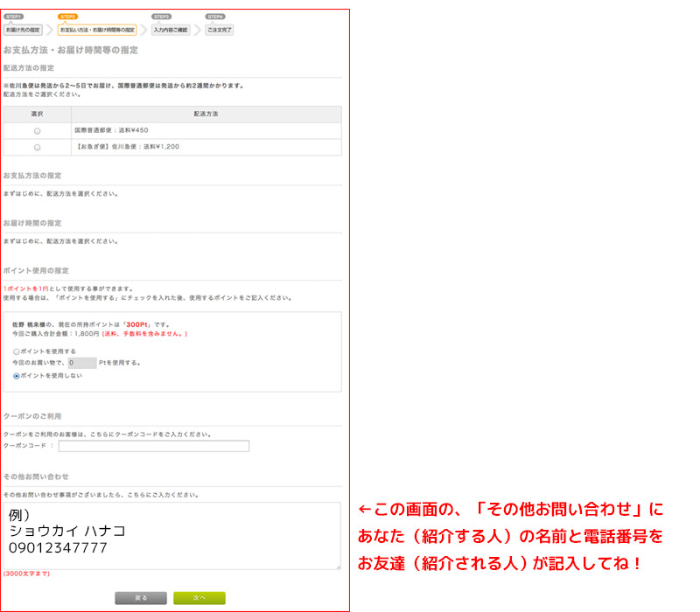Click the STEP1 お届け先の指定 step box
The width and height of the screenshot is (700, 612).
pos(23,30)
